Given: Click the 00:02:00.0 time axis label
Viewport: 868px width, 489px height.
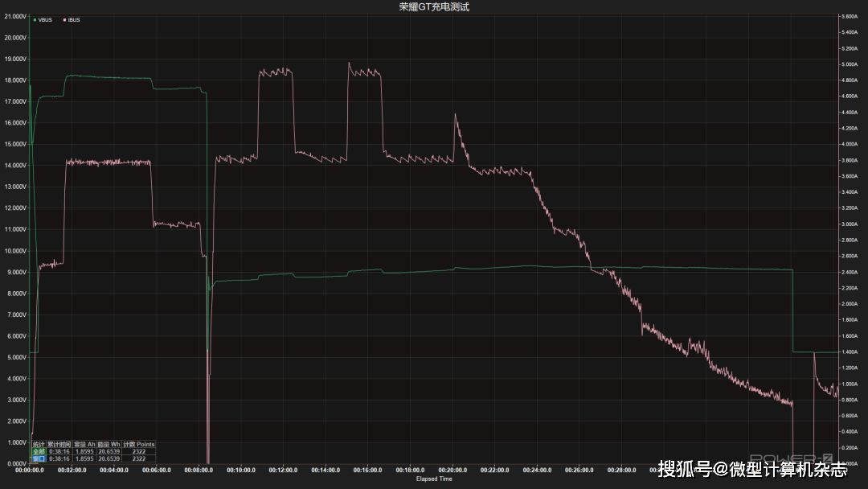Looking at the screenshot, I should coord(72,471).
